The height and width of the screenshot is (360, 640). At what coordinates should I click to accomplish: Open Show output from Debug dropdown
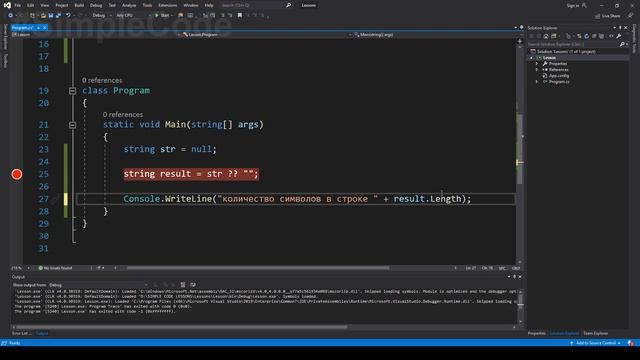(98, 285)
